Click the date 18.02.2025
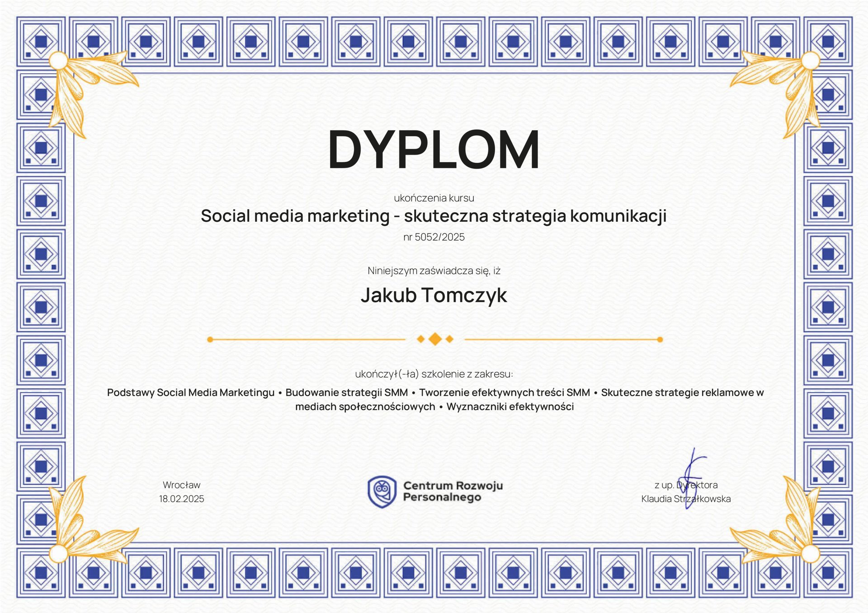This screenshot has height=613, width=868. click(x=181, y=499)
